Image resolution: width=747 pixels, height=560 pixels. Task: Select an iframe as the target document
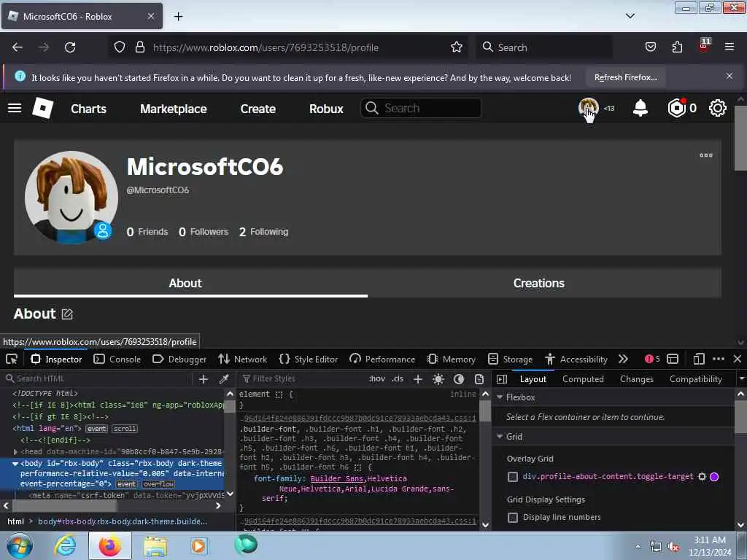click(673, 359)
